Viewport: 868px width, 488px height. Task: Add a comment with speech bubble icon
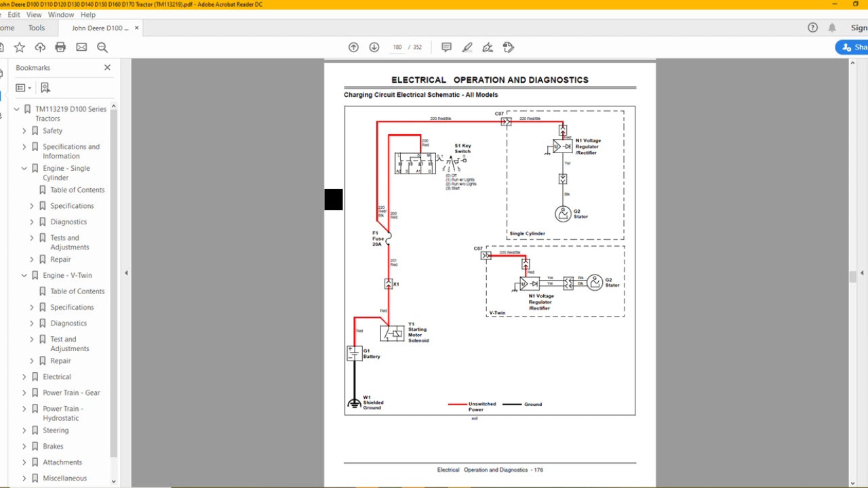pyautogui.click(x=446, y=47)
